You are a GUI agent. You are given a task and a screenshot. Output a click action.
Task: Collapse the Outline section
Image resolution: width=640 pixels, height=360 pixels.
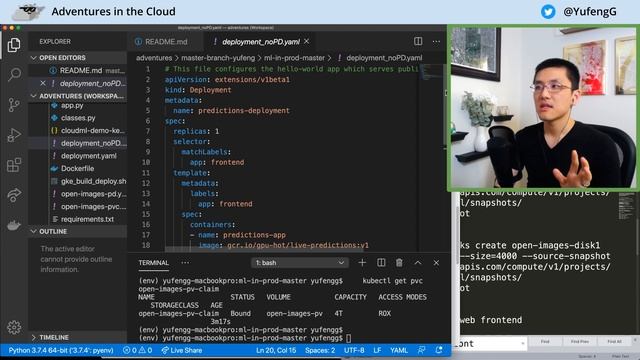(x=78, y=231)
